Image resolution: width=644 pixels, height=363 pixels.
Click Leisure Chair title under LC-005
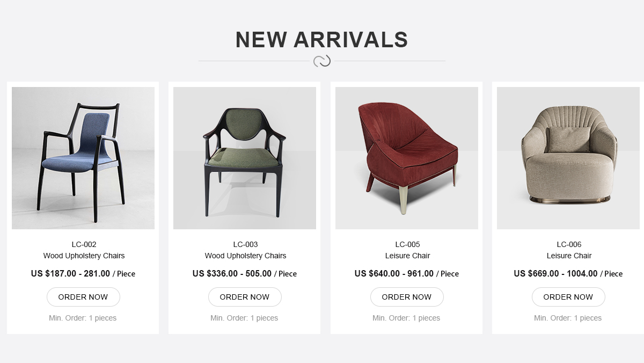coord(407,256)
